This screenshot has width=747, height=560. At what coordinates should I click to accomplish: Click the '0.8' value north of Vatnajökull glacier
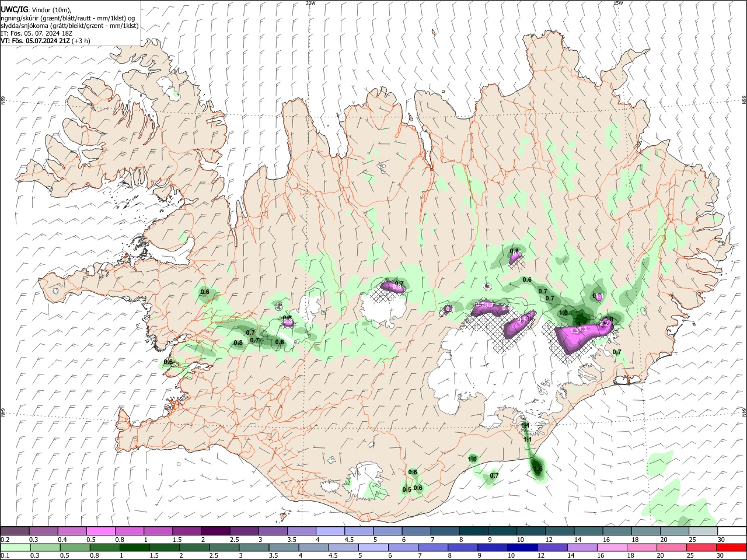click(514, 251)
